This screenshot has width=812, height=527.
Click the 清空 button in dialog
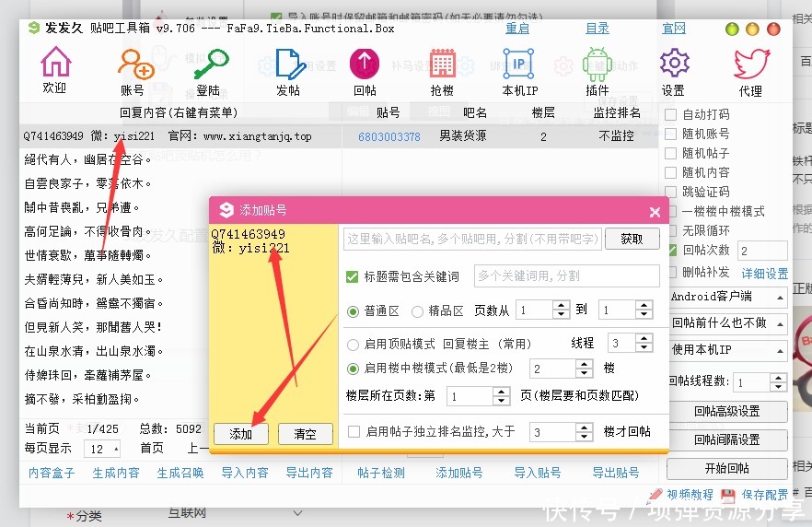coord(305,434)
